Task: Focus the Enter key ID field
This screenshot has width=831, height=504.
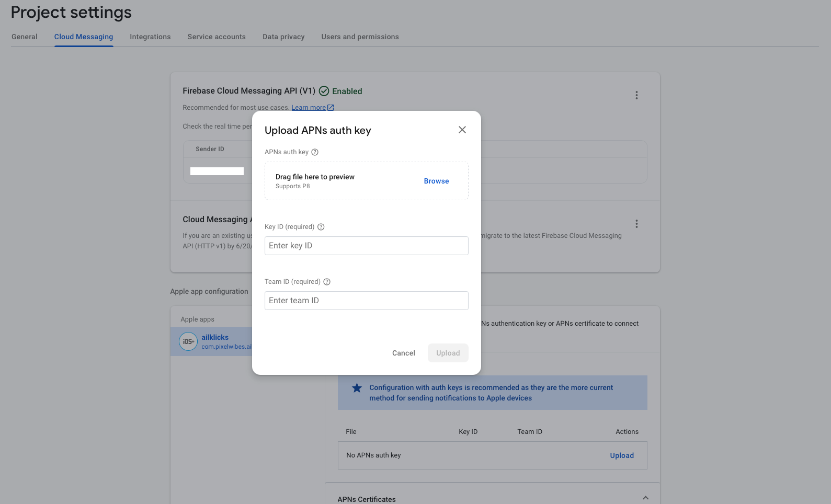Action: click(366, 246)
